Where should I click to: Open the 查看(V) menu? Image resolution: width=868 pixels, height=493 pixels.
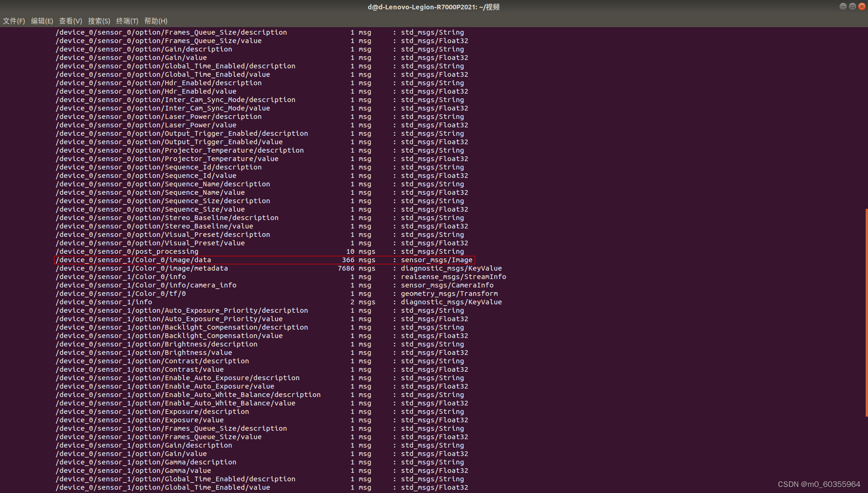click(x=70, y=21)
